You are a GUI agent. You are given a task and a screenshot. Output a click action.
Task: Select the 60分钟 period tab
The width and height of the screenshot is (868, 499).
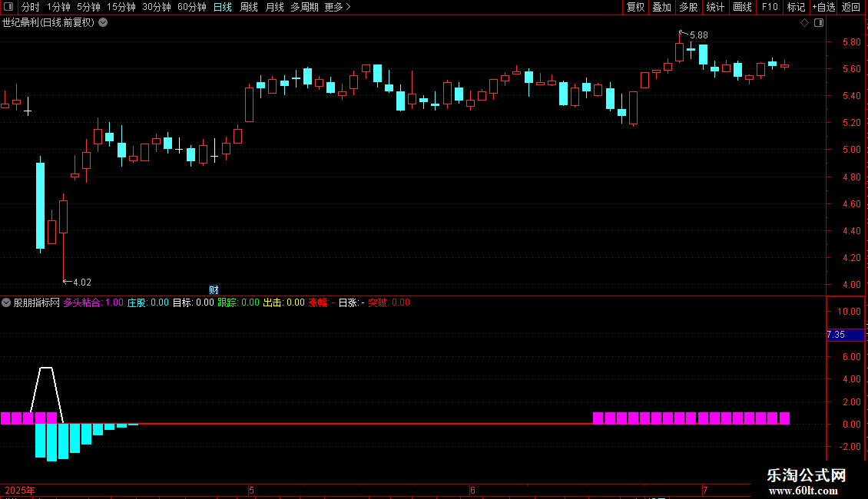(x=191, y=7)
